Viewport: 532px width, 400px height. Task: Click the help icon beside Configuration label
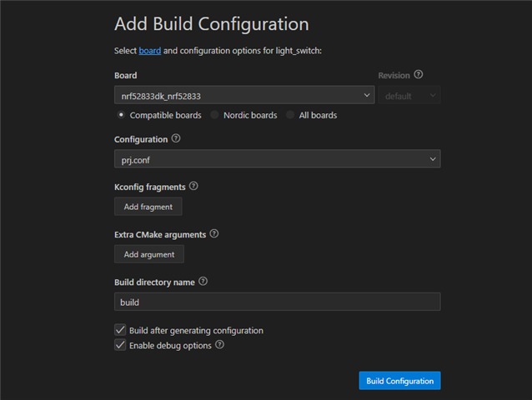[x=176, y=138]
